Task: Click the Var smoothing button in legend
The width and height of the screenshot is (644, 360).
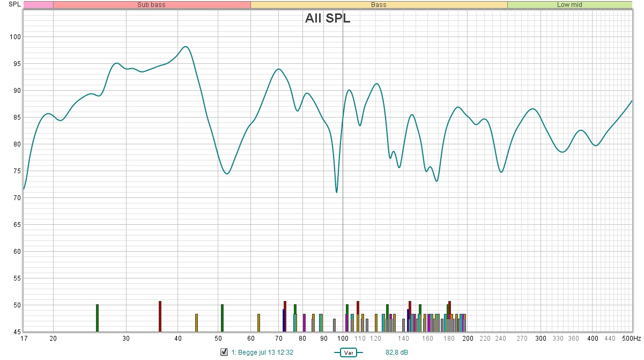Action: coord(348,352)
